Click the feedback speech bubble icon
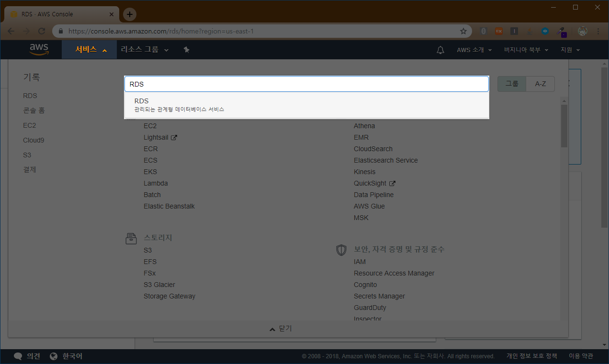Screen dimensions: 609x364 coord(18,356)
